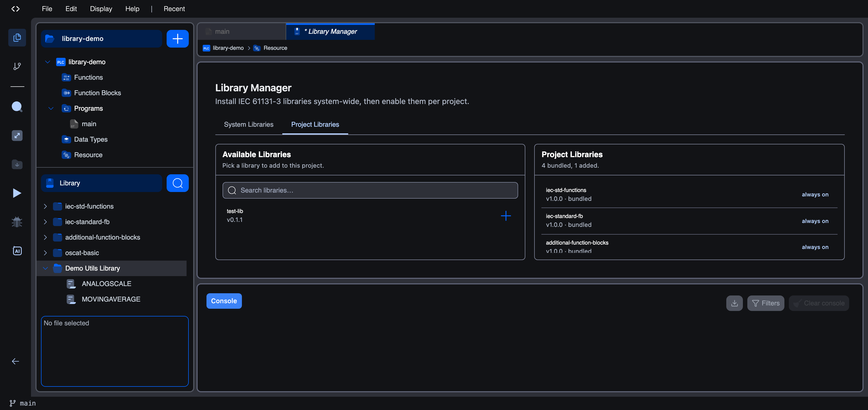Click the '4 bundled, 1 added.' summary text
The image size is (868, 410).
[x=570, y=165]
